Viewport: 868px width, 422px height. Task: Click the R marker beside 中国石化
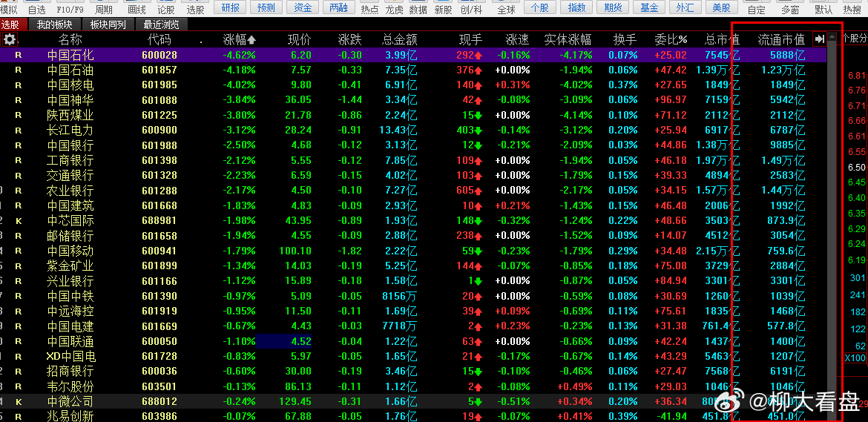click(19, 55)
